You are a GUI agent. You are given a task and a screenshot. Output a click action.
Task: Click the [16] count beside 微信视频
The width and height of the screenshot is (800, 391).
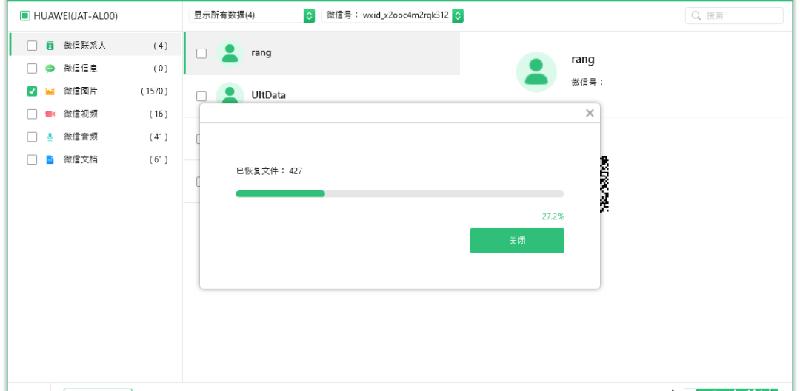[159, 114]
